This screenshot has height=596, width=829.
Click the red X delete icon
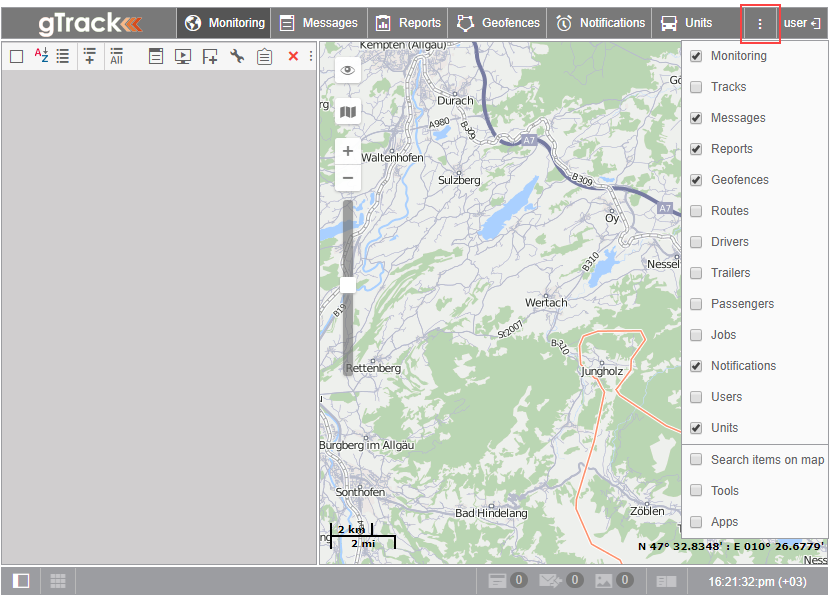coord(293,56)
